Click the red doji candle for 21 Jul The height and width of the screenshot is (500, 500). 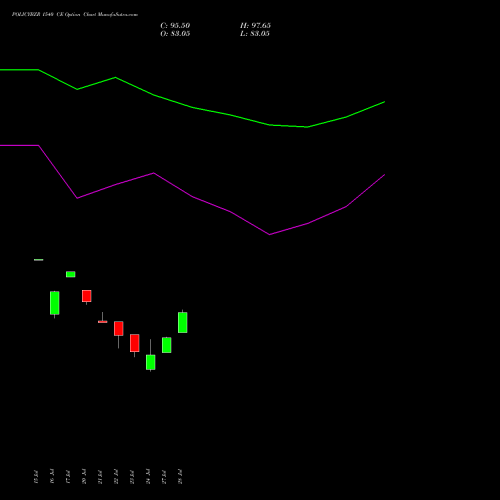[x=103, y=321]
